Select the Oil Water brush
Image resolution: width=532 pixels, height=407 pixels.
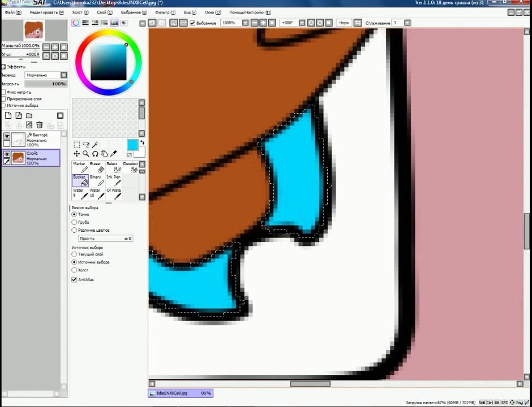pyautogui.click(x=113, y=194)
